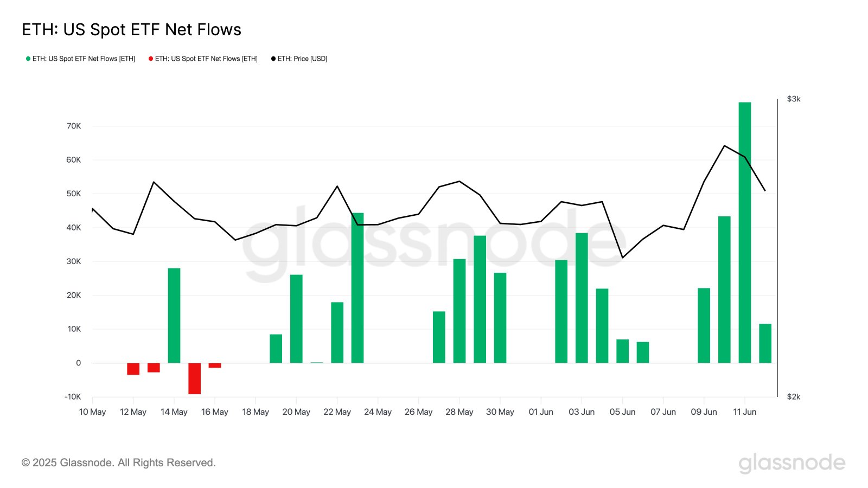
Task: Click the red bar at 12 May
Action: point(133,369)
